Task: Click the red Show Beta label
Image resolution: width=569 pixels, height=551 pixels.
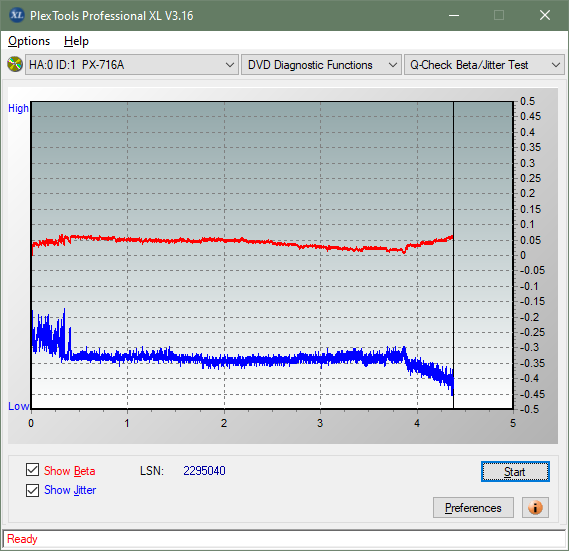Action: tap(70, 471)
